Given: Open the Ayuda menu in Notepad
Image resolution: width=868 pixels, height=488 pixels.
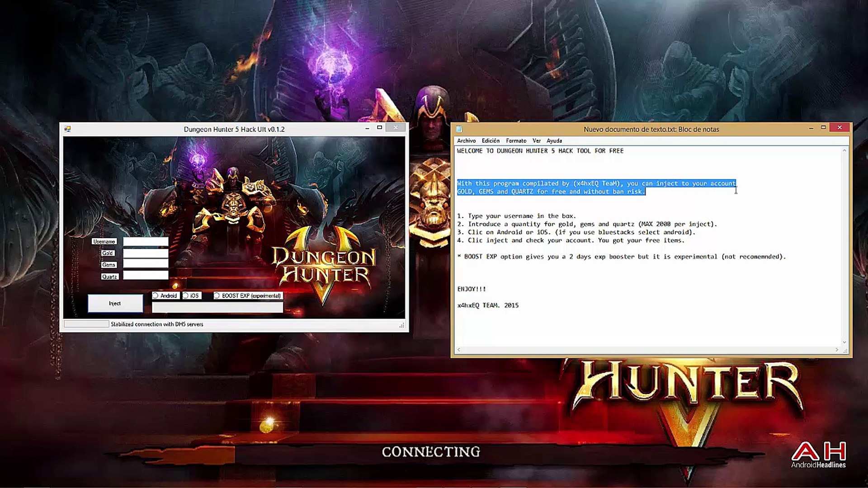Looking at the screenshot, I should point(554,141).
